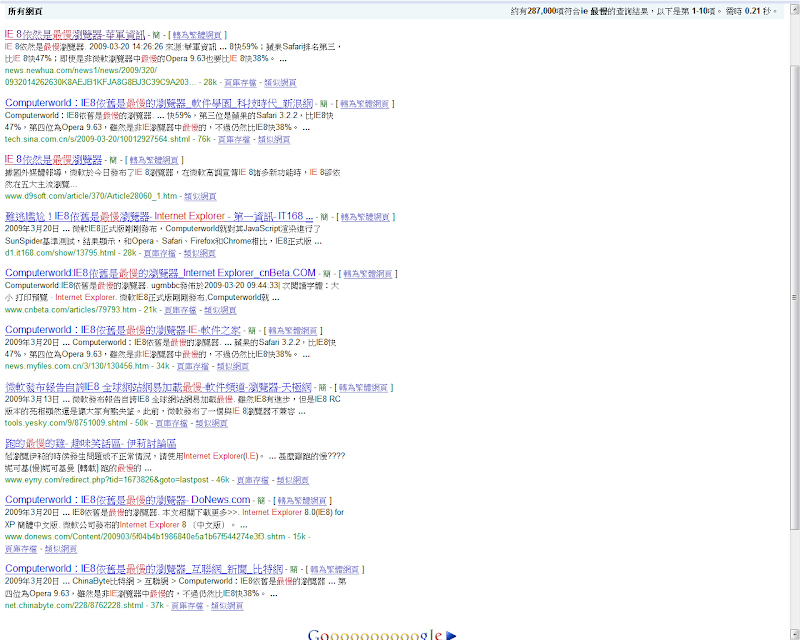Screen dimensions: 800x640
Task: Open cached page (頁庫存檔) for net.chinabyte.com result
Action: tap(187, 606)
